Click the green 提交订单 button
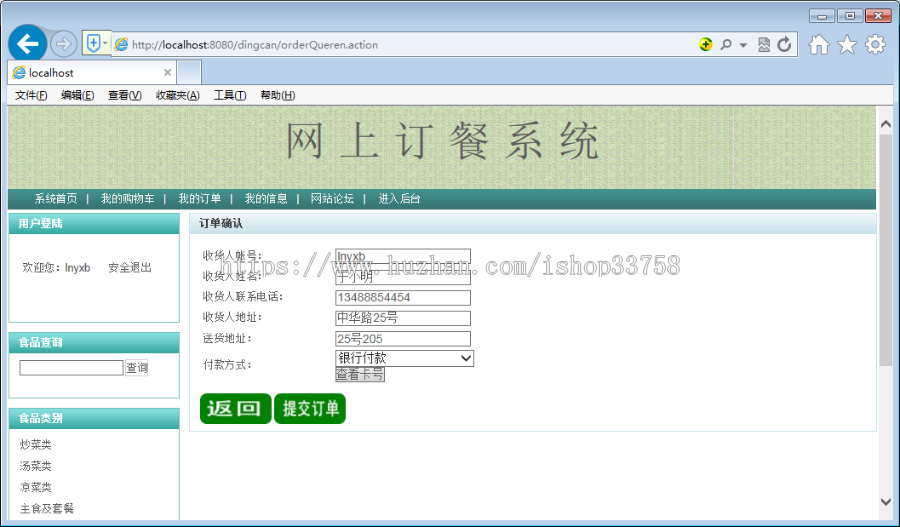The height and width of the screenshot is (527, 900). pyautogui.click(x=310, y=409)
